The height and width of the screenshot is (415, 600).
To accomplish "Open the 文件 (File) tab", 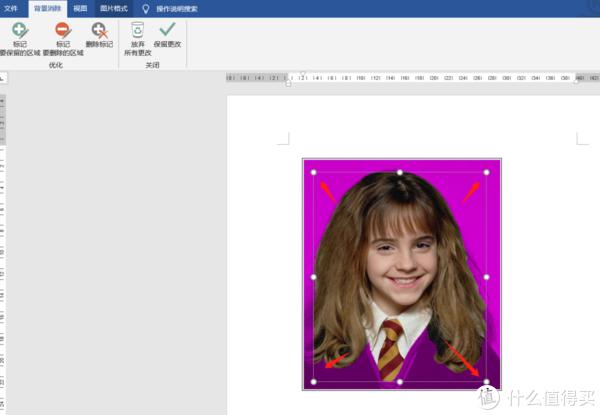I will pos(11,8).
